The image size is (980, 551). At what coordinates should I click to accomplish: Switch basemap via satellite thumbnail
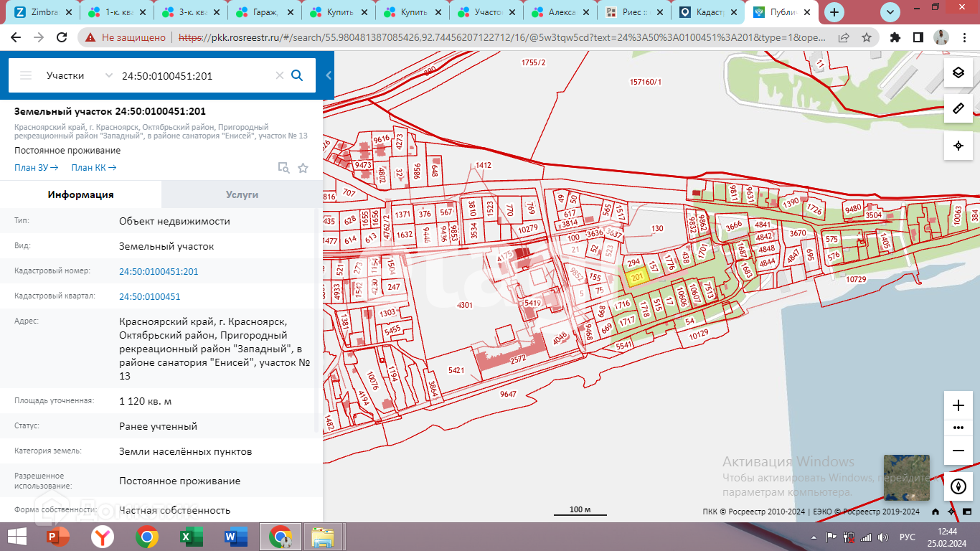(x=906, y=477)
